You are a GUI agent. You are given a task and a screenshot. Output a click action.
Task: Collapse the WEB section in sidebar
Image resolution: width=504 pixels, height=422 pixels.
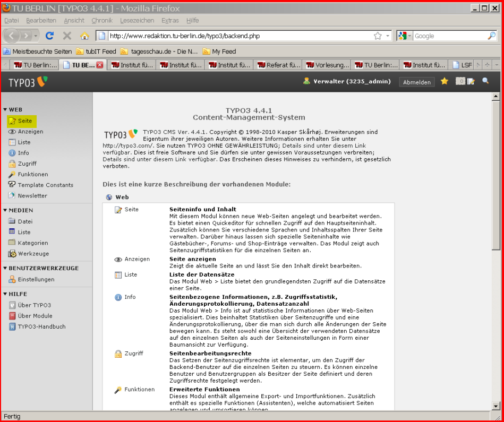(5, 110)
